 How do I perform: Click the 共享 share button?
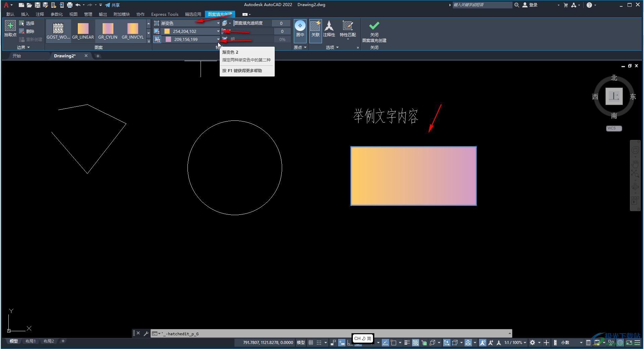[112, 5]
